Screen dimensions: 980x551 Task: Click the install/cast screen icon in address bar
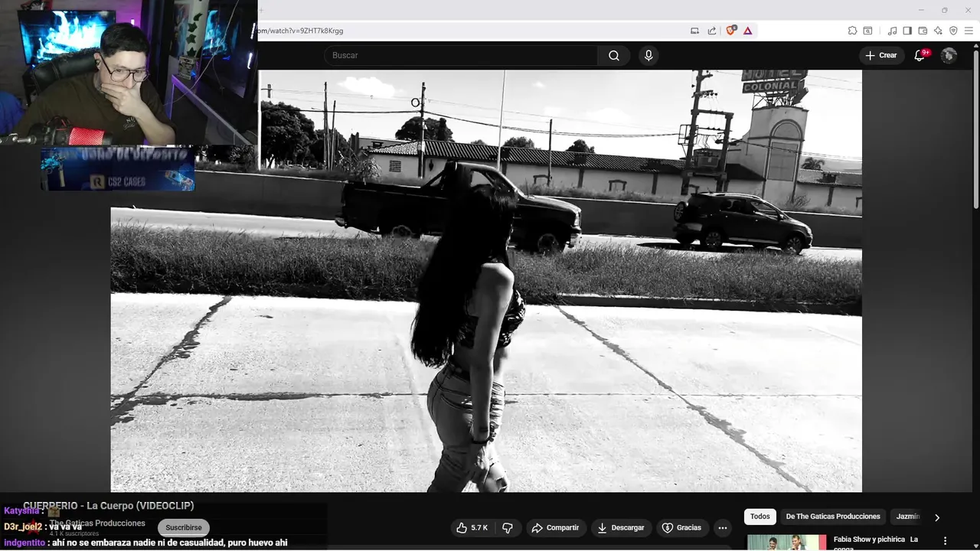click(x=695, y=31)
